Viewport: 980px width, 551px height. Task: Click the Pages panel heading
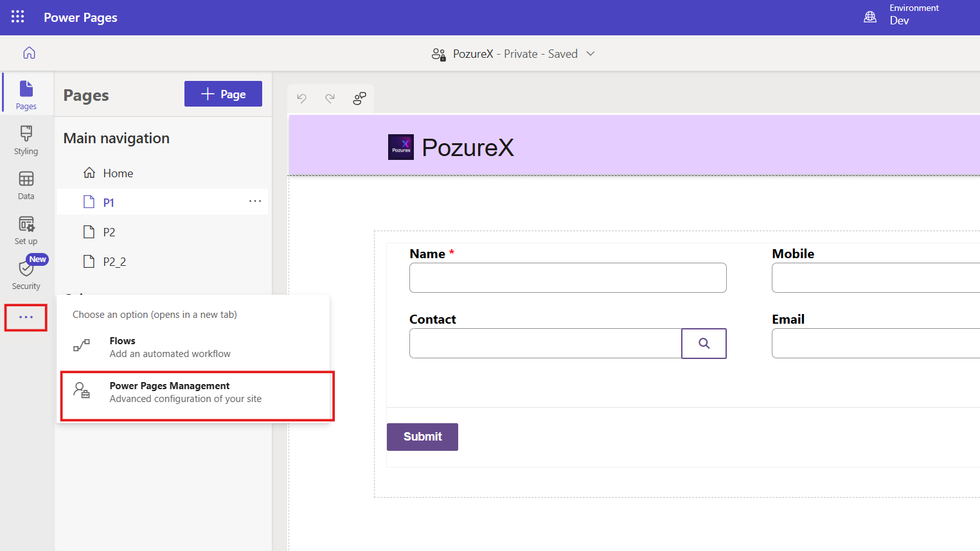86,96
